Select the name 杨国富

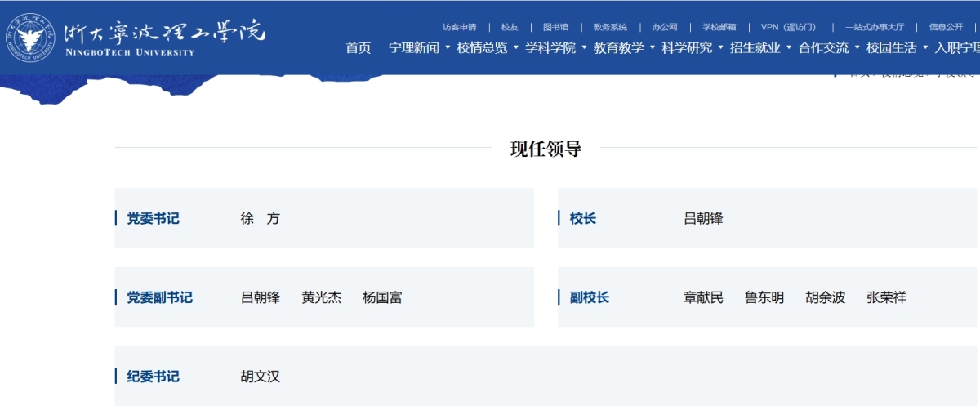[x=382, y=297]
